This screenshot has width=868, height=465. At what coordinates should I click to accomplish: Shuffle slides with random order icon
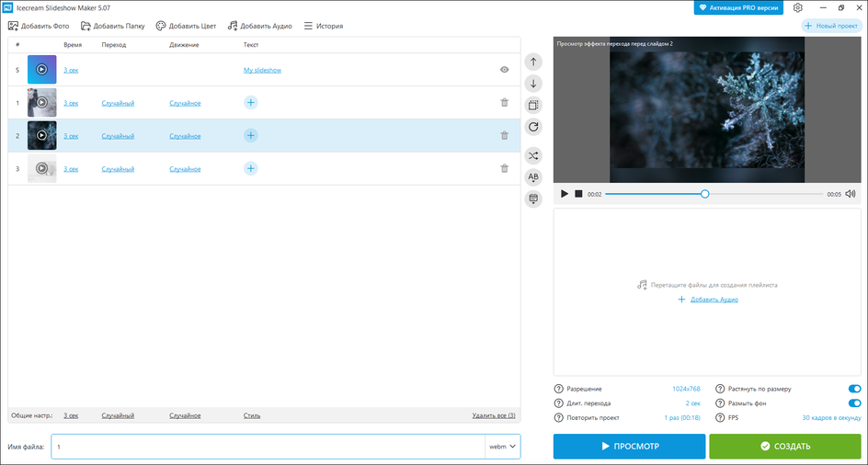(533, 155)
